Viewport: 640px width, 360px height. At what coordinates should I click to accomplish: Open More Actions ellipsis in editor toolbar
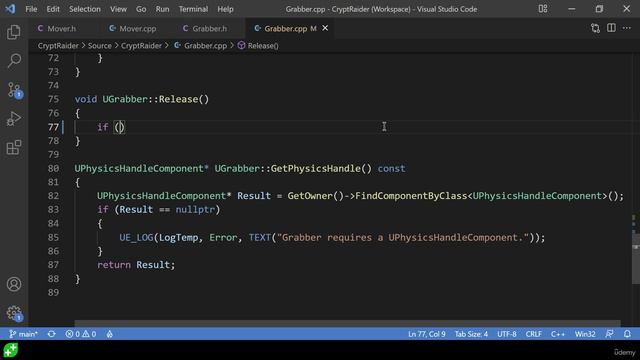point(627,28)
